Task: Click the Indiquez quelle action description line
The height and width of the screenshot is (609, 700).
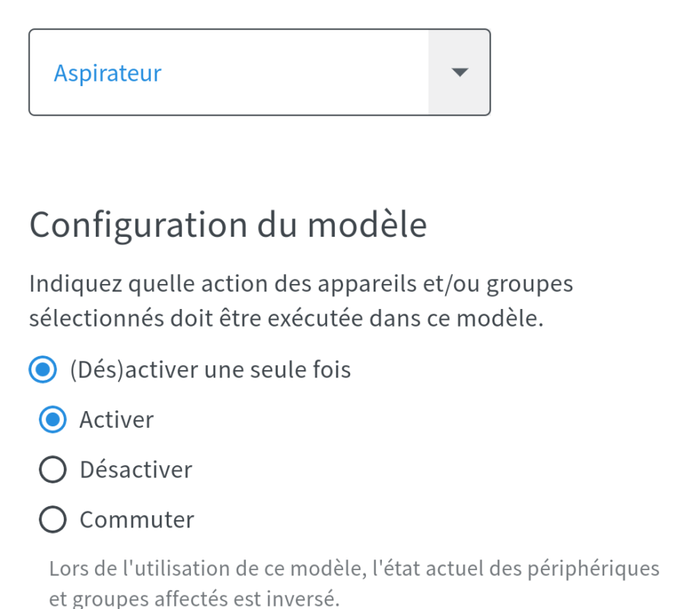Action: point(301,285)
